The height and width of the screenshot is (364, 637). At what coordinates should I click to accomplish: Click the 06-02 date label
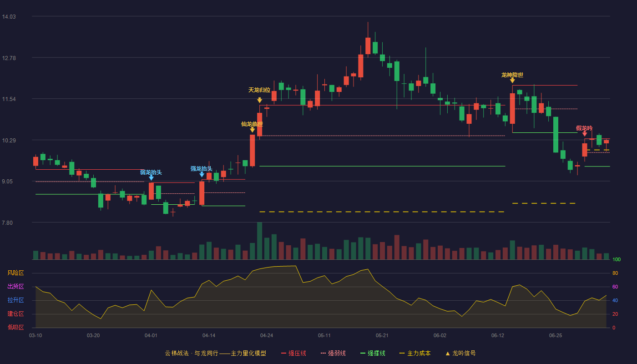point(440,335)
